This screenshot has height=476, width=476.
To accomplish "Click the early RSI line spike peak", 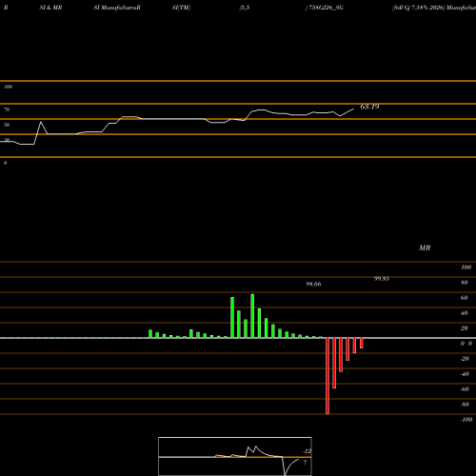I will tap(41, 122).
